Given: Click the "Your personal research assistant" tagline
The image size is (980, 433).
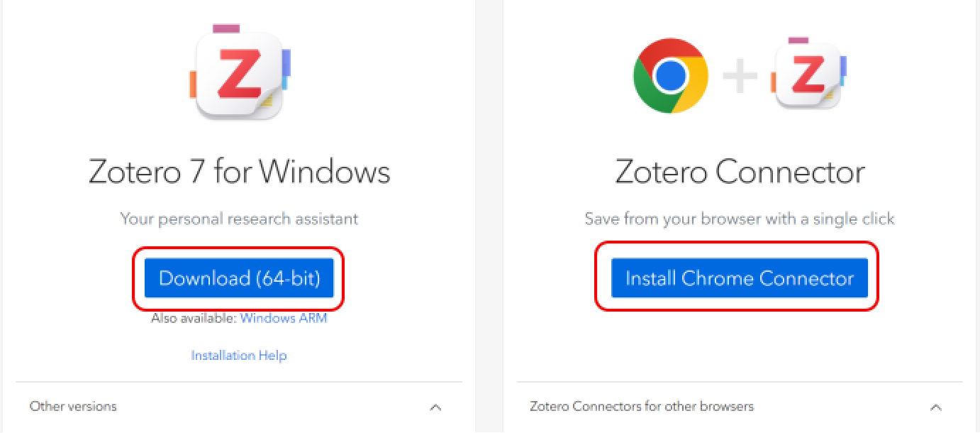Looking at the screenshot, I should [239, 219].
